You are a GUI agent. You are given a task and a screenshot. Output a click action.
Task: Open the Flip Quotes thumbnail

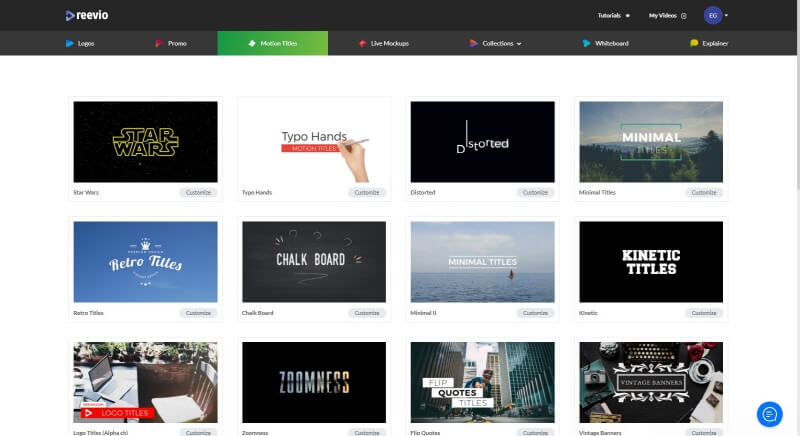pyautogui.click(x=483, y=382)
